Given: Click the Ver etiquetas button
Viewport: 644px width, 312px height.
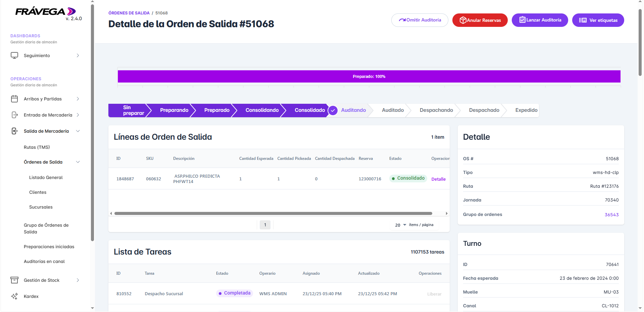Looking at the screenshot, I should tap(598, 20).
